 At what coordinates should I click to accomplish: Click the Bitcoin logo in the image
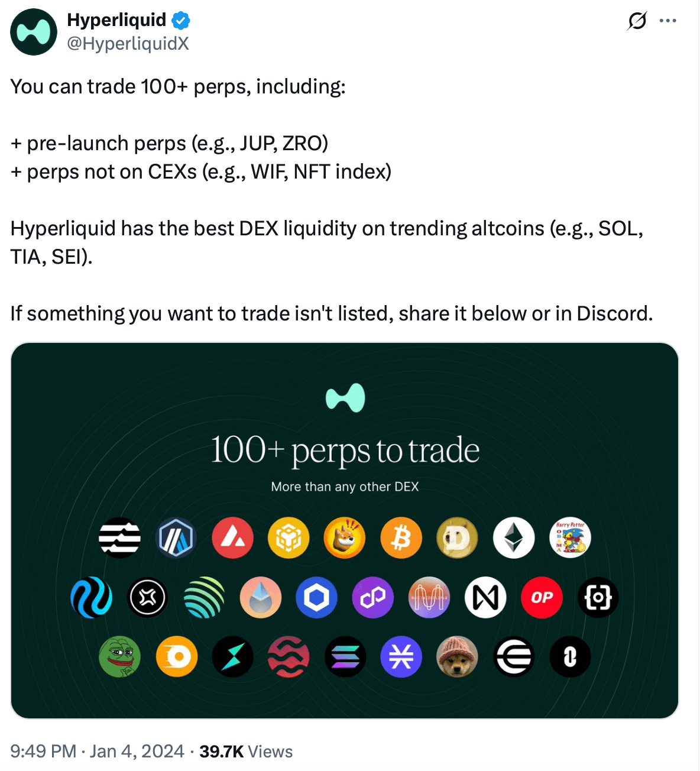[x=401, y=538]
